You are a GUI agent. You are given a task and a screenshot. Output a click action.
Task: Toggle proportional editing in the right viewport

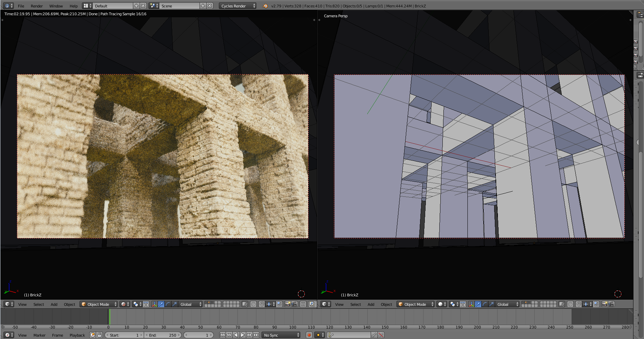coord(570,304)
